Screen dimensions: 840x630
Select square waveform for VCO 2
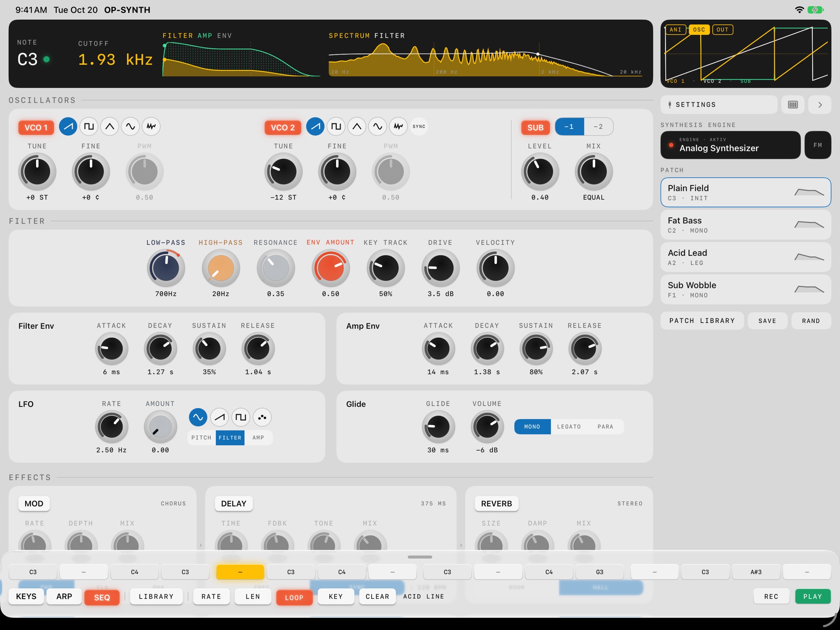(x=336, y=126)
